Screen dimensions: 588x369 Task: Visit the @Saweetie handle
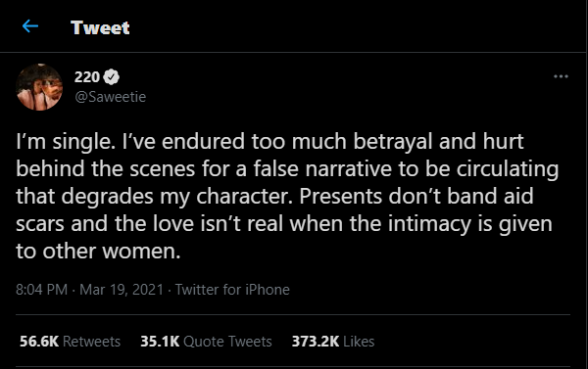[110, 97]
